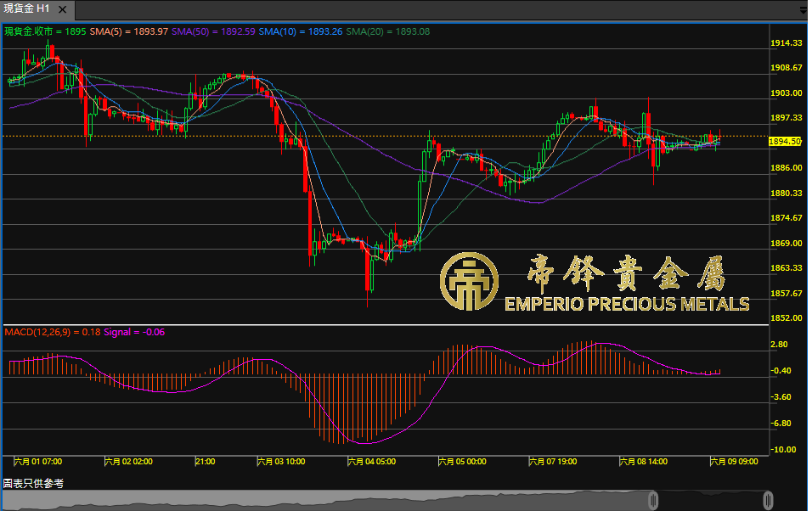Select the SMA(50) = 1892.59 legend
This screenshot has height=511, width=812.
(x=213, y=31)
